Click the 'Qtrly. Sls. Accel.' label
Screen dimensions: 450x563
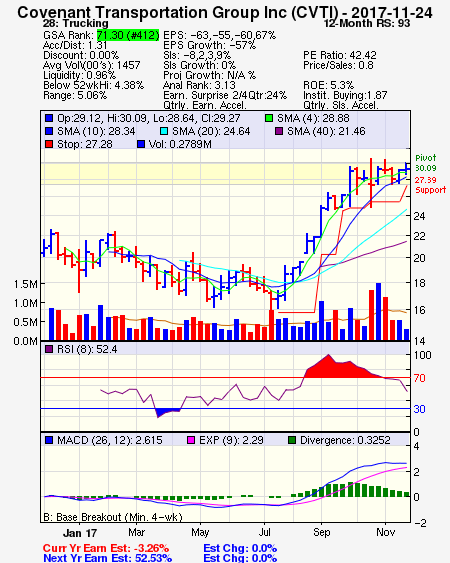pos(341,105)
